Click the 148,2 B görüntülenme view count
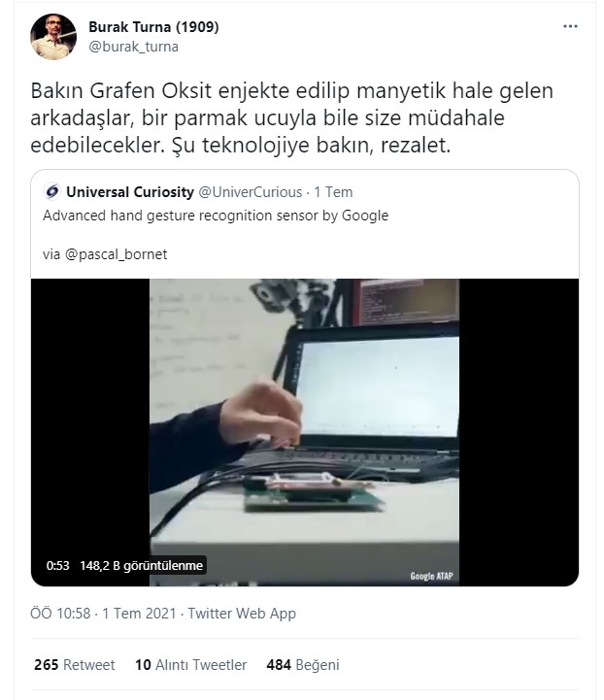 141,566
